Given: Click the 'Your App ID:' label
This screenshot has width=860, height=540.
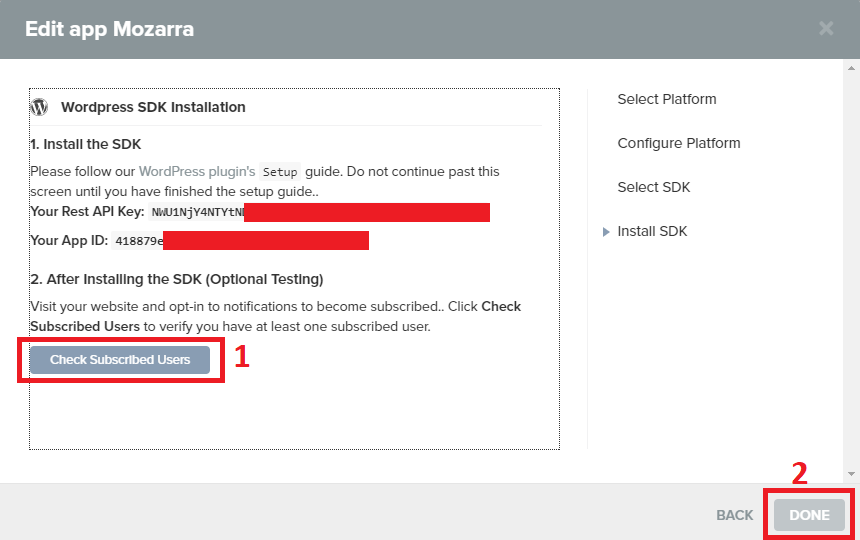Looking at the screenshot, I should point(69,240).
